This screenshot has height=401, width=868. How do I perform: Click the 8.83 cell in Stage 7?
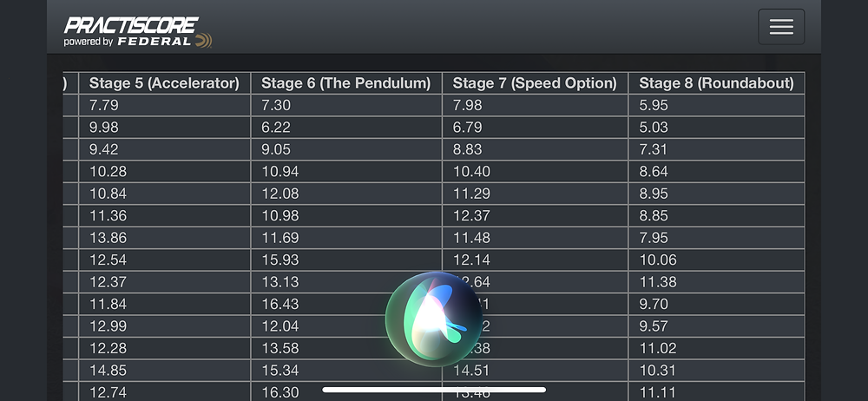point(468,149)
